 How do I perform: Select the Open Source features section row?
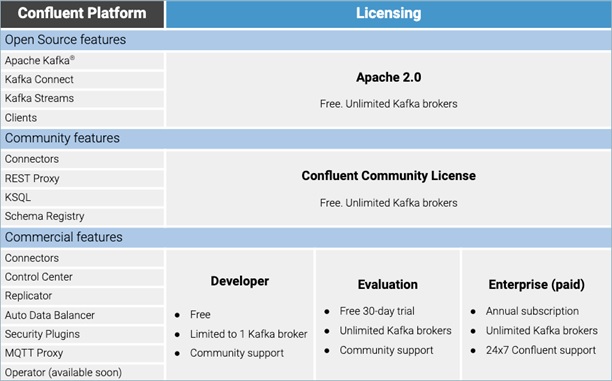306,39
